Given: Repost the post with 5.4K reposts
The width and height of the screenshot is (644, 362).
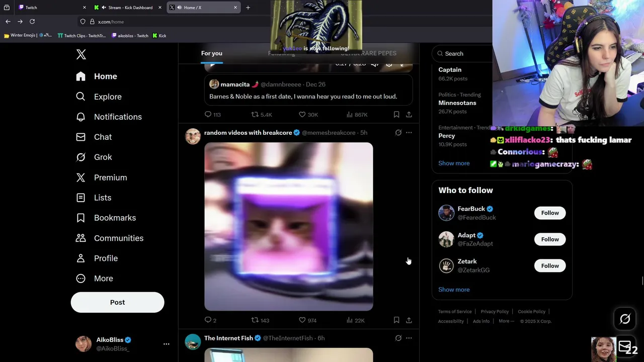Looking at the screenshot, I should (x=262, y=115).
